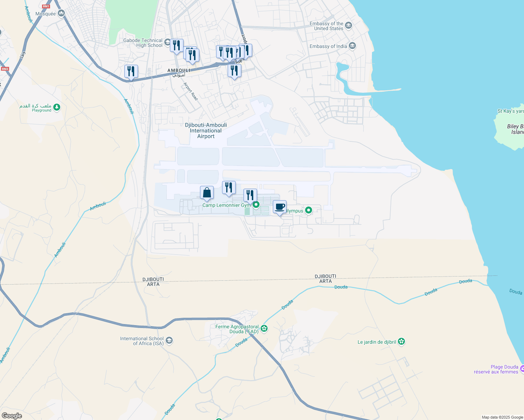This screenshot has width=524, height=420.
Task: Click the Camp Lemonnier Gym green pin
Action: pos(256,205)
